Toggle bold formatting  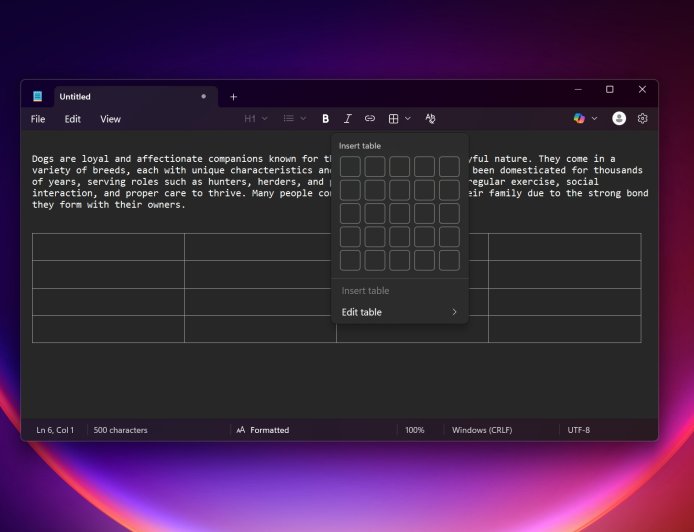click(x=325, y=119)
